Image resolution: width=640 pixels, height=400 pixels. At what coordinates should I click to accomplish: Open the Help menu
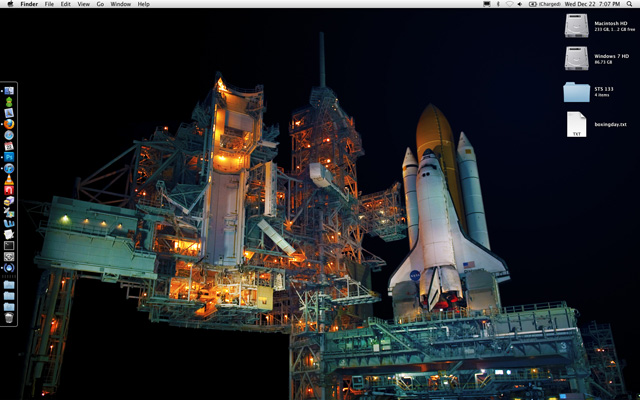(143, 4)
